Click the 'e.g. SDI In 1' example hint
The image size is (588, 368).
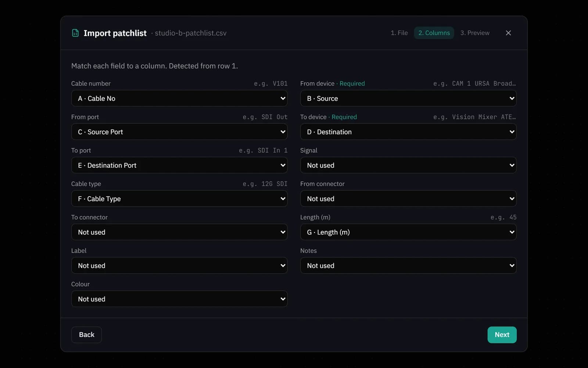point(263,151)
